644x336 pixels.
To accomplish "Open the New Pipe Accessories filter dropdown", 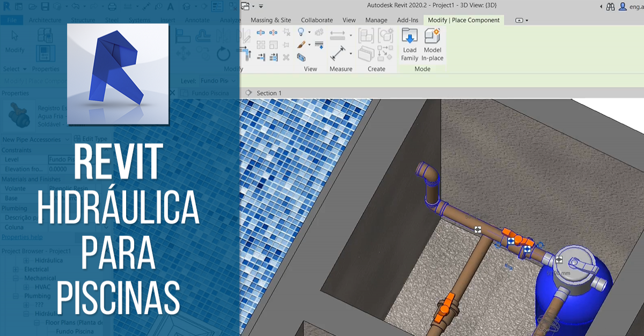I will [x=35, y=139].
